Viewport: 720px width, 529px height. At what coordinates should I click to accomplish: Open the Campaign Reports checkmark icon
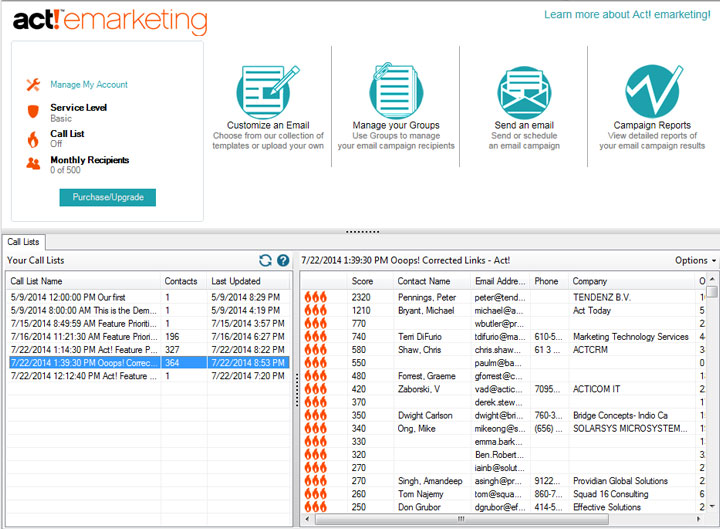click(x=653, y=91)
